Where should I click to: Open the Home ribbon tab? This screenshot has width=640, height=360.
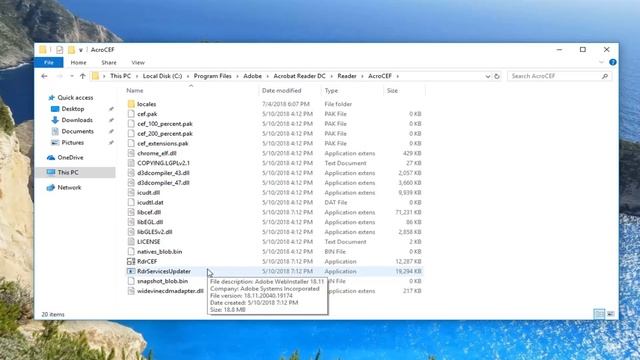tap(78, 62)
